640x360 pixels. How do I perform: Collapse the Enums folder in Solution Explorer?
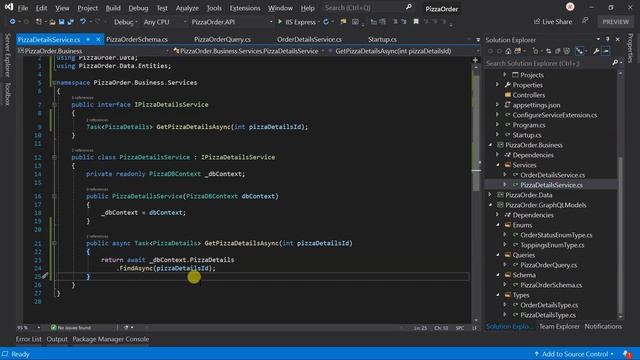[x=498, y=225]
